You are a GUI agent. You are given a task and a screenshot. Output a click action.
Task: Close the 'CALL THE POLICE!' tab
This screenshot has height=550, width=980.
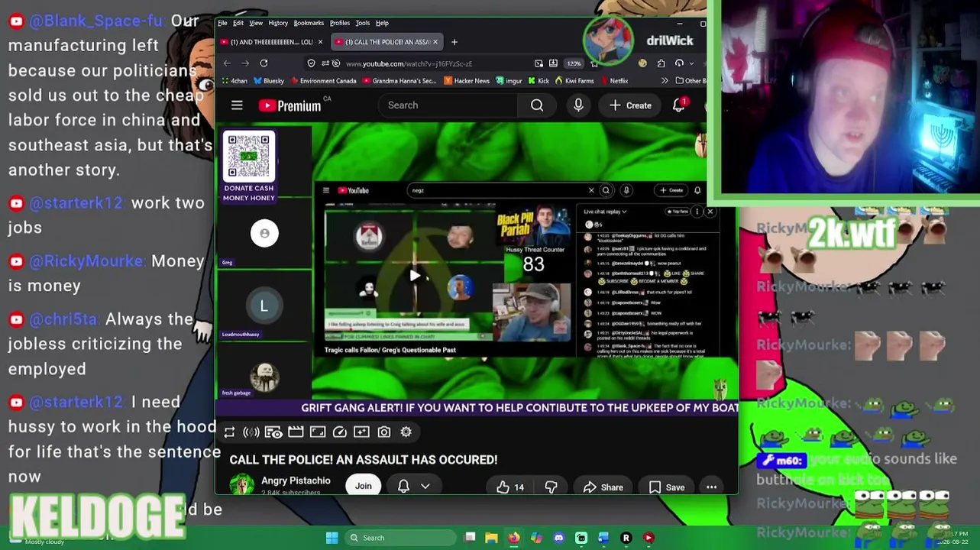tap(436, 42)
